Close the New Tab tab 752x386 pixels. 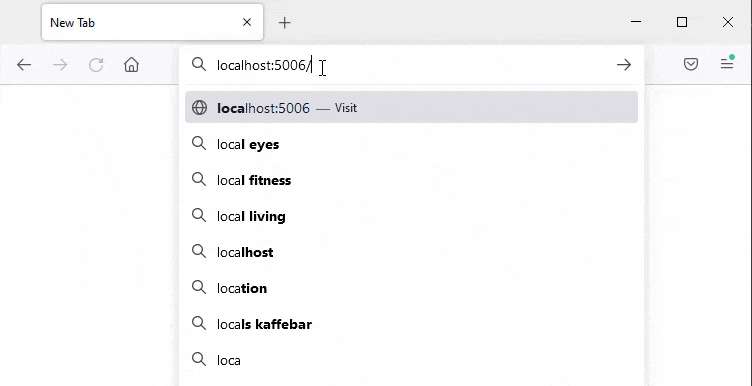(247, 22)
